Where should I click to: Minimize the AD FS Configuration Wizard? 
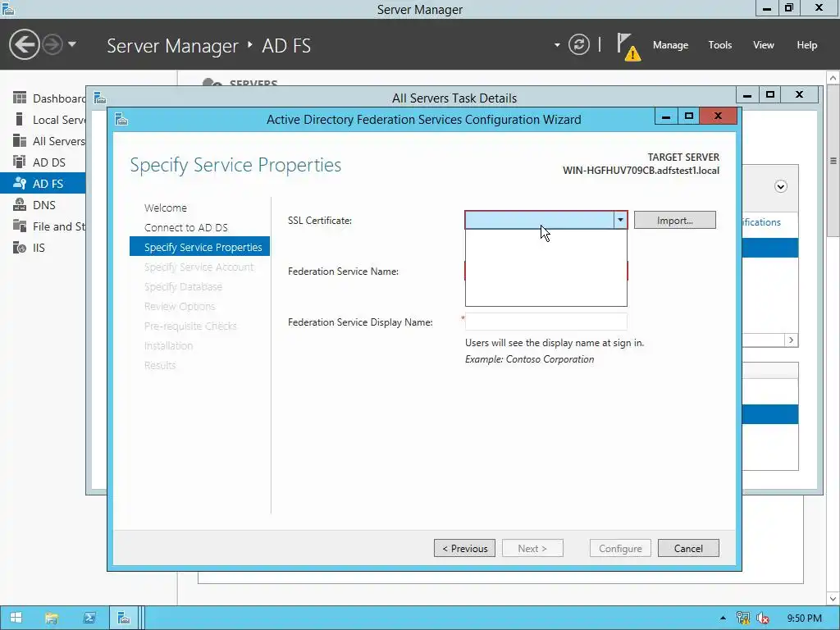[666, 116]
